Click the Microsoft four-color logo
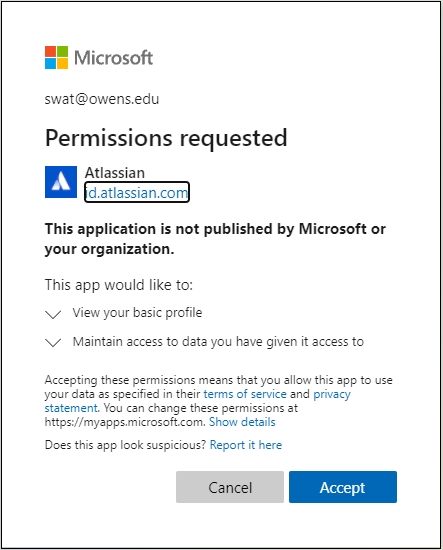The height and width of the screenshot is (550, 443). tap(56, 58)
